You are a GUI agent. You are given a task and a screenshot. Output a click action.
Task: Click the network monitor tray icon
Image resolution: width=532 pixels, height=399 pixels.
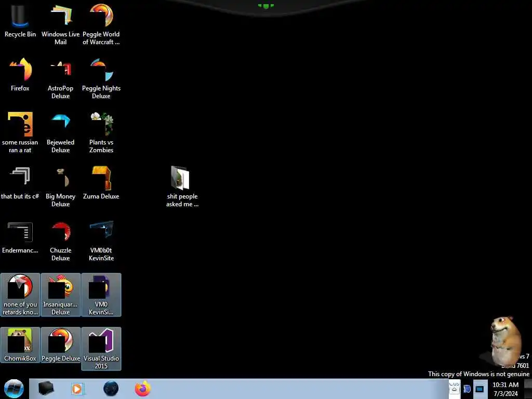[x=480, y=389]
